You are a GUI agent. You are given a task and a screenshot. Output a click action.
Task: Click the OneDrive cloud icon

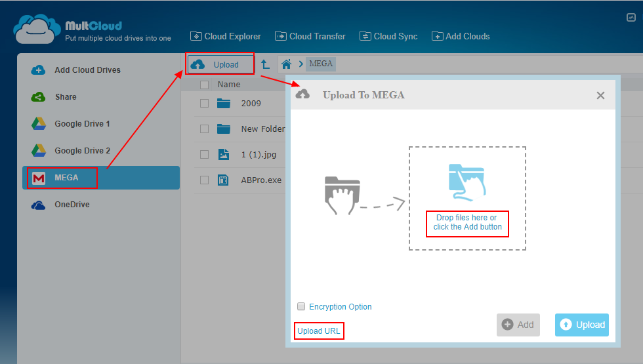(x=39, y=205)
